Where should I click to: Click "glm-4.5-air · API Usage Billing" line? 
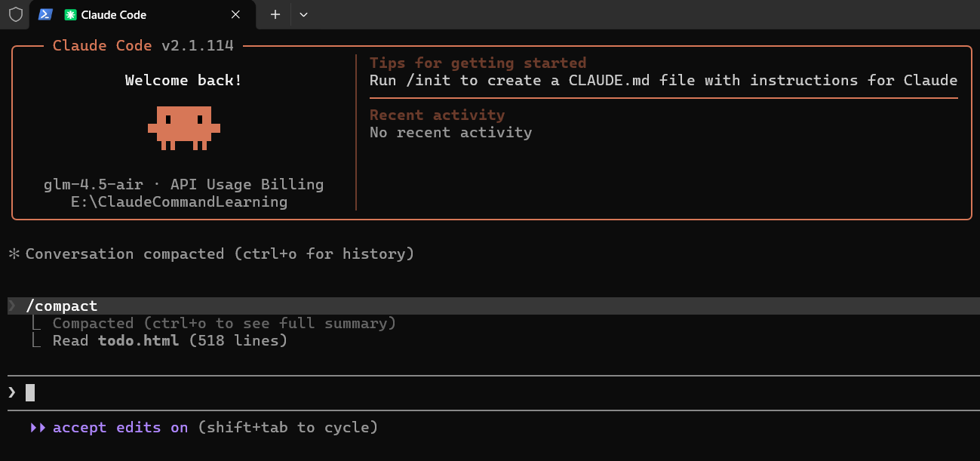(x=184, y=185)
